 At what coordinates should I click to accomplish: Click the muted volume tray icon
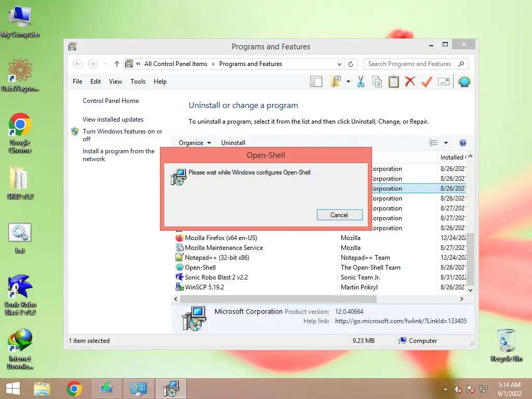pyautogui.click(x=458, y=389)
